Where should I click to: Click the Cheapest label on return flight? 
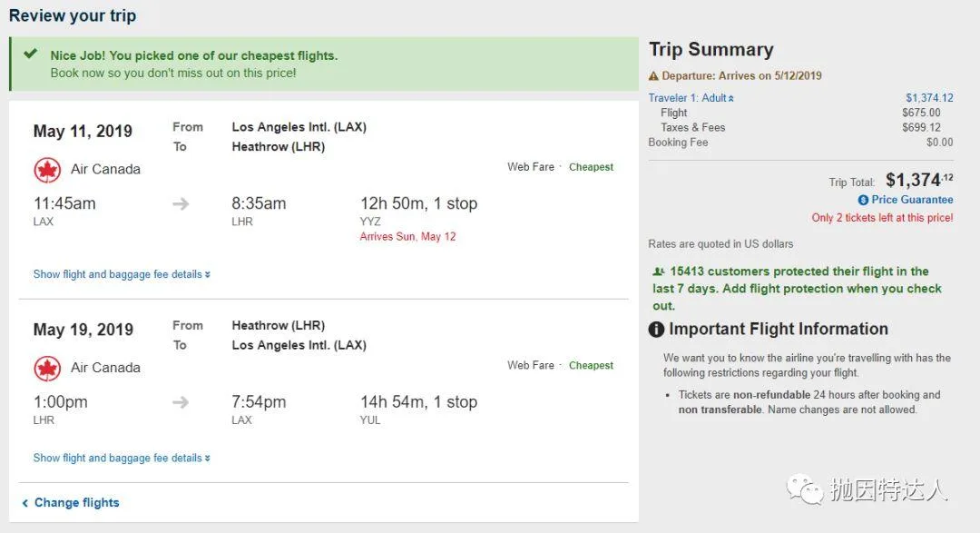591,365
